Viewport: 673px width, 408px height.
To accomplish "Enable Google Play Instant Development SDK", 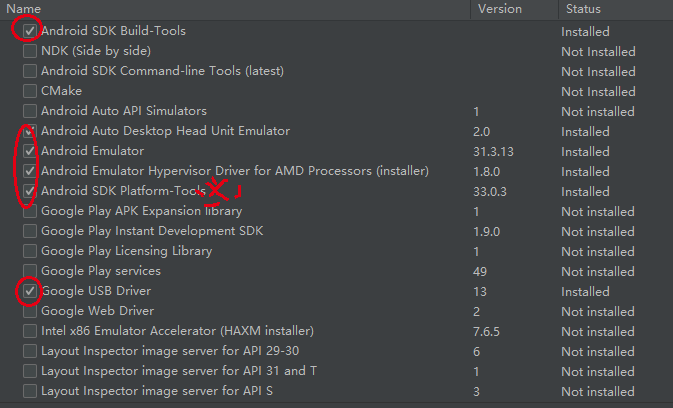I will (x=30, y=231).
